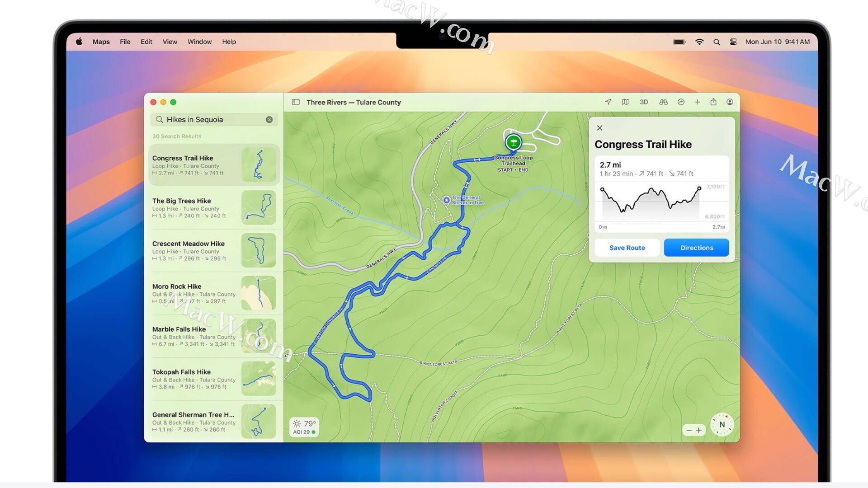Select the Moro Rock Hike result

pos(214,293)
